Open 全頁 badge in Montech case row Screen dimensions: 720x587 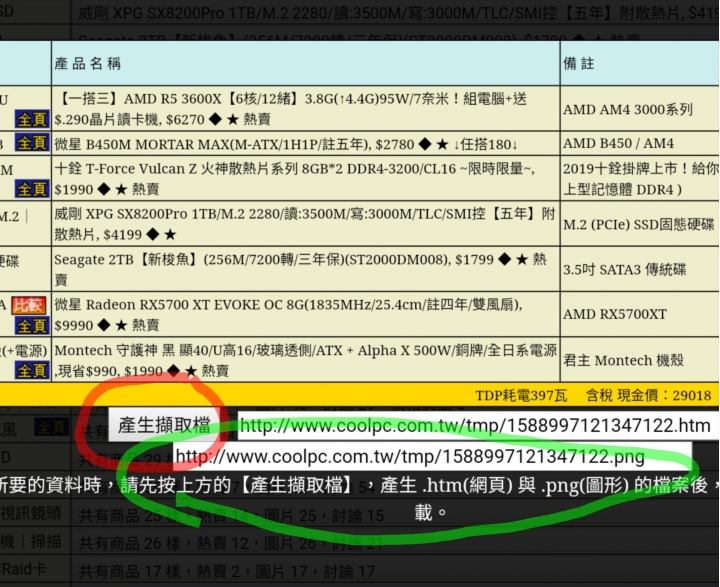pos(32,370)
